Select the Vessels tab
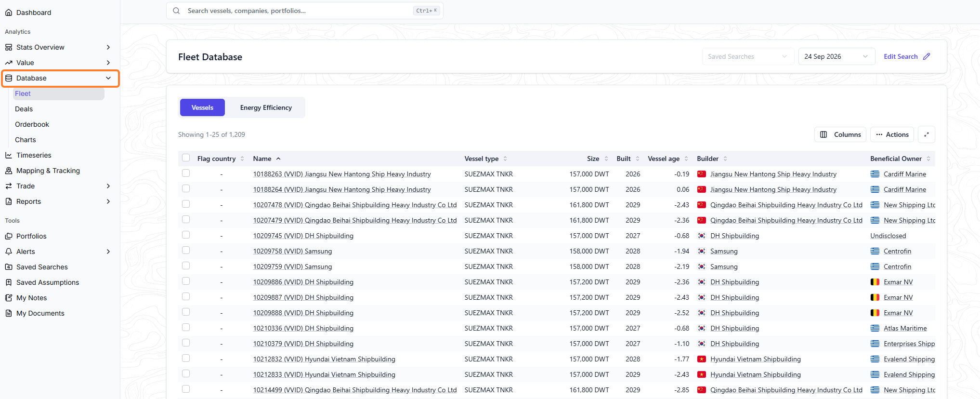Screen dimensions: 980x399 (202, 107)
